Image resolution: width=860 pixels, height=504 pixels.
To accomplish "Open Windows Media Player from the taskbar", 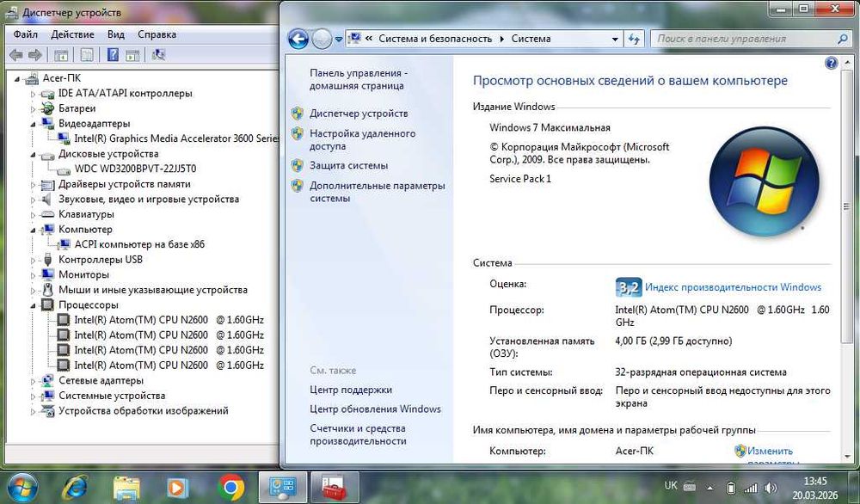I will point(177,488).
